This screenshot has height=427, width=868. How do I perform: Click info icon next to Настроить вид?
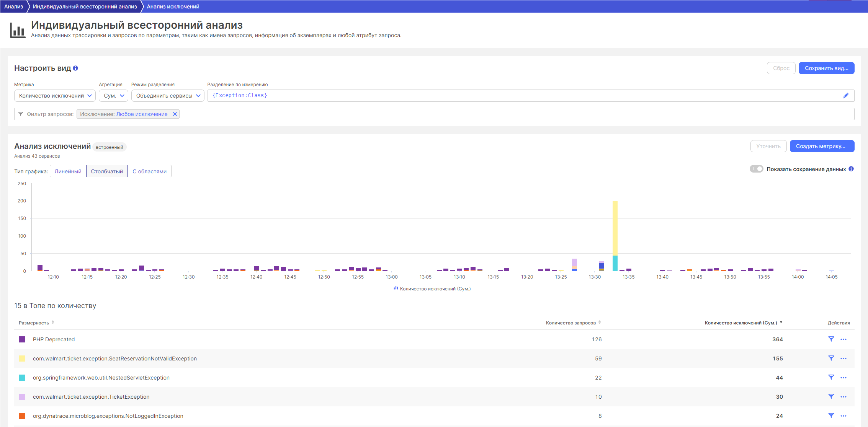pyautogui.click(x=75, y=68)
